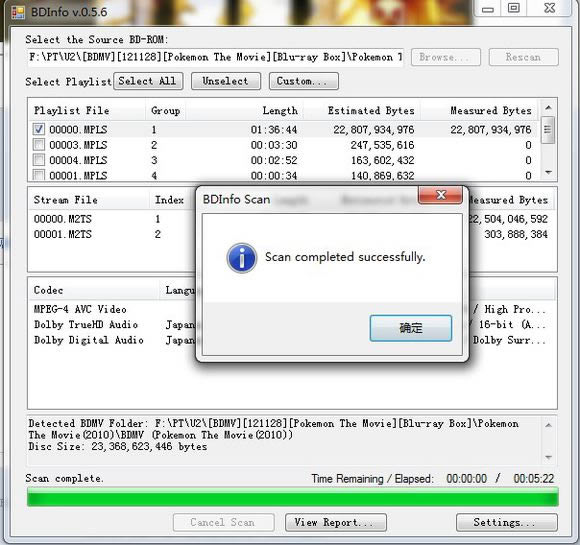The height and width of the screenshot is (545, 580).
Task: Click the Cancel Scan button
Action: (x=223, y=522)
